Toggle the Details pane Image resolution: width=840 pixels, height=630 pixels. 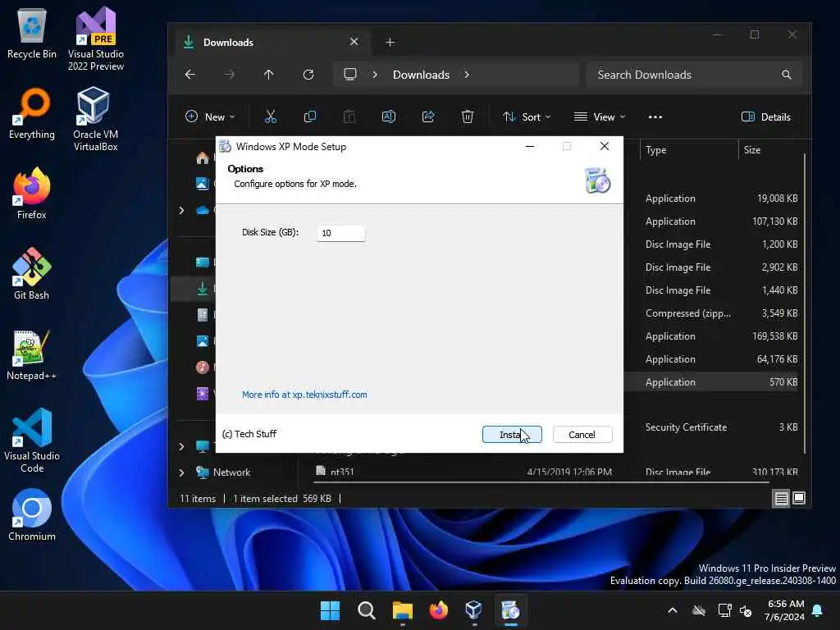pos(765,116)
